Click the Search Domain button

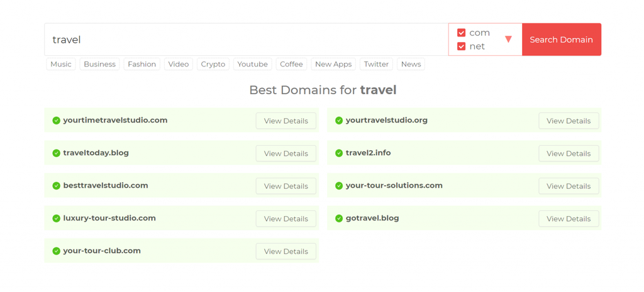(x=562, y=40)
